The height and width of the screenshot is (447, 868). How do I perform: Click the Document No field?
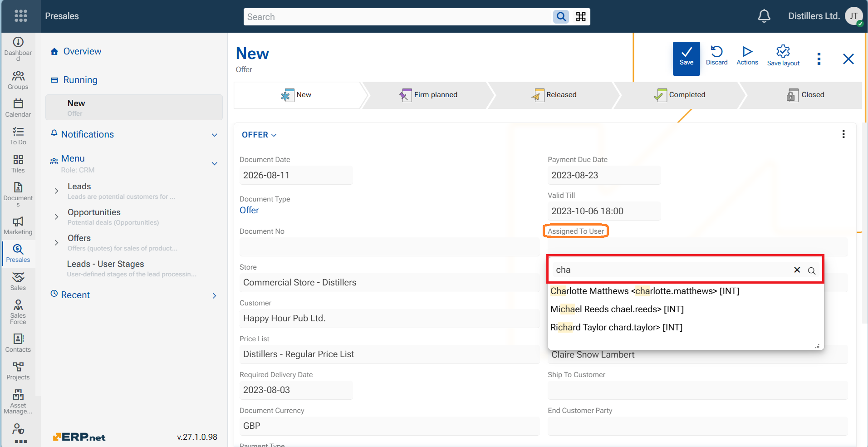[389, 247]
